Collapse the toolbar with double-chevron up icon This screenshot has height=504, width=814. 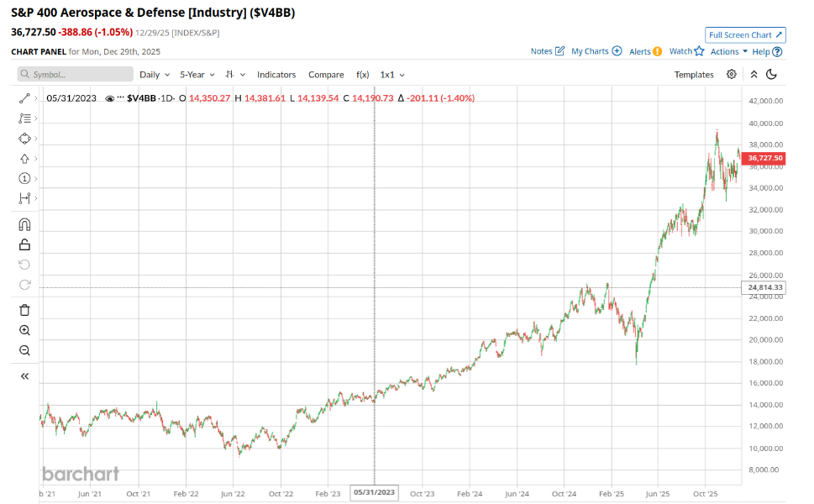click(x=754, y=75)
